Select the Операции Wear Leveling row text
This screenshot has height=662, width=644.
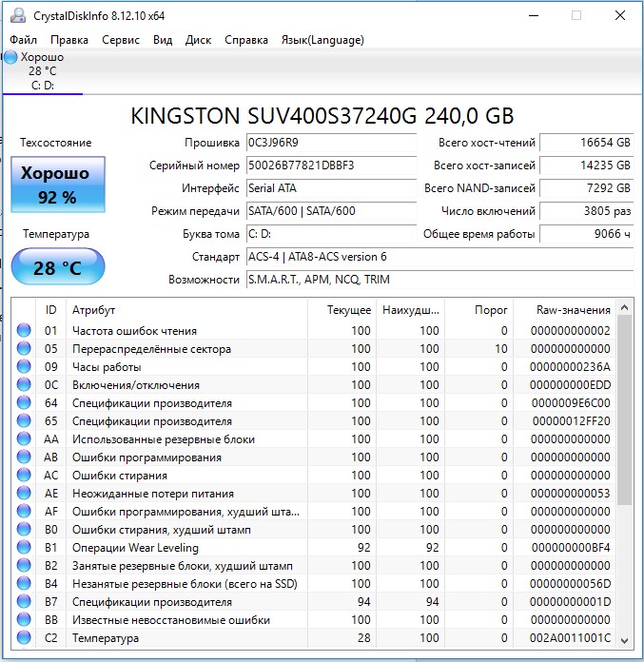click(135, 548)
